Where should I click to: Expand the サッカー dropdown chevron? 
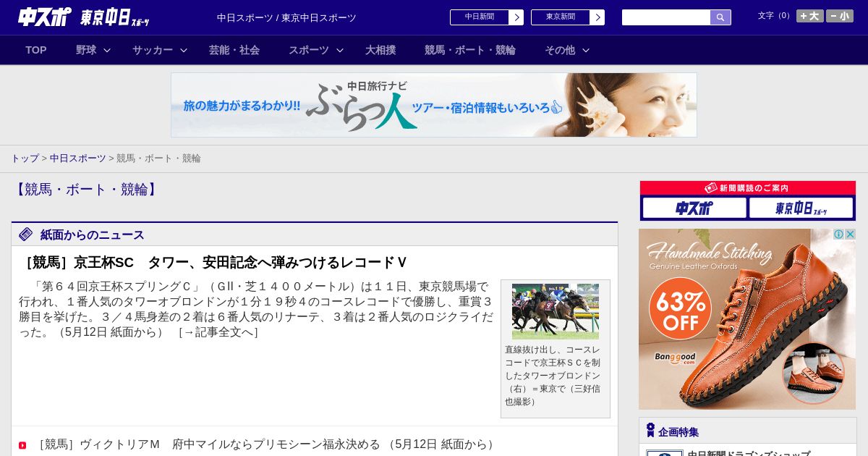point(184,50)
